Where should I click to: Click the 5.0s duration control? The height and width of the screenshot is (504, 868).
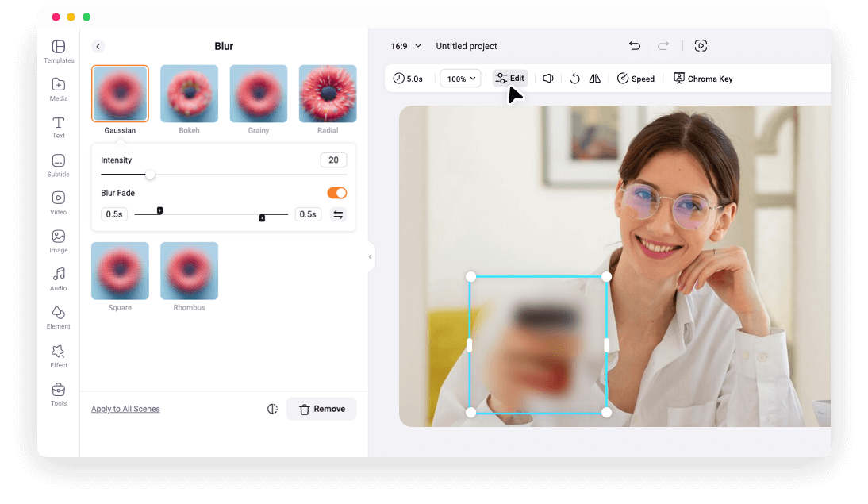(x=408, y=79)
